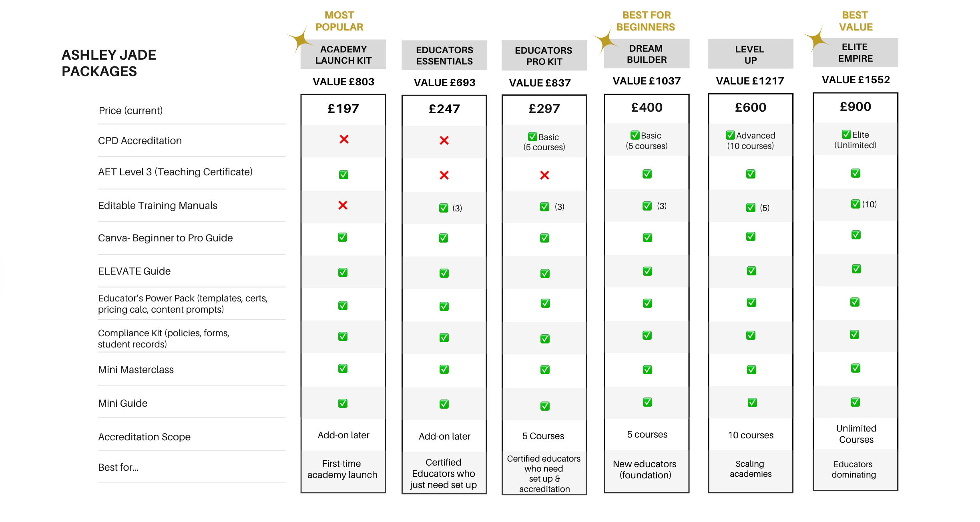Image resolution: width=980 pixels, height=522 pixels.
Task: Click red X for Educators Essentials CPD Accreditation
Action: [444, 141]
